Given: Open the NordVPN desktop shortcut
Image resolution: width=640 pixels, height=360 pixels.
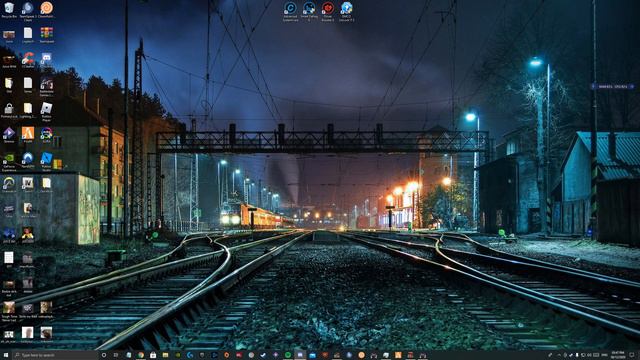Looking at the screenshot, I should coord(28,160).
